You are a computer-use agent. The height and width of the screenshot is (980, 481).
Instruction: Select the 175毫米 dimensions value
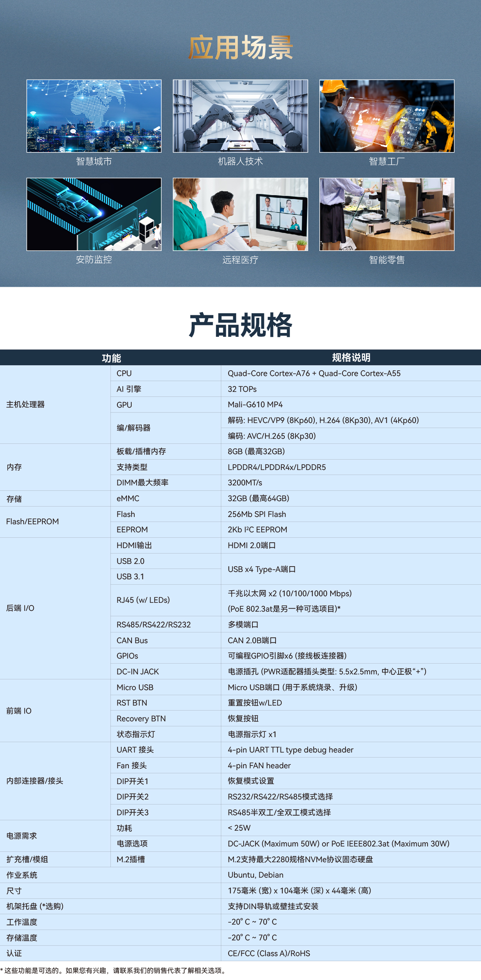pyautogui.click(x=299, y=891)
